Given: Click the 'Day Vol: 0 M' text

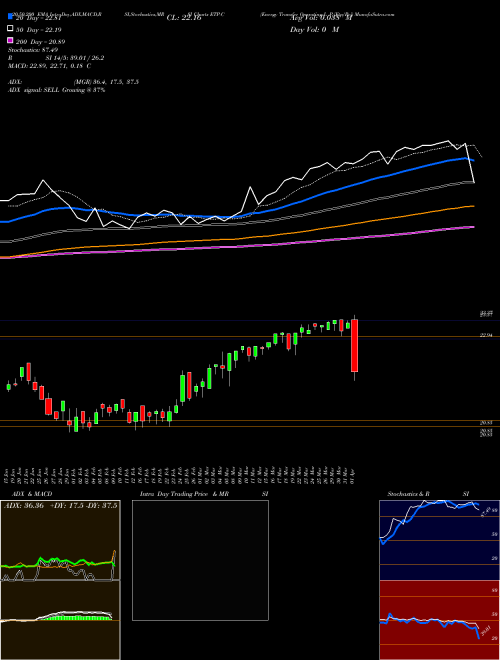Looking at the screenshot, I should click(314, 29).
